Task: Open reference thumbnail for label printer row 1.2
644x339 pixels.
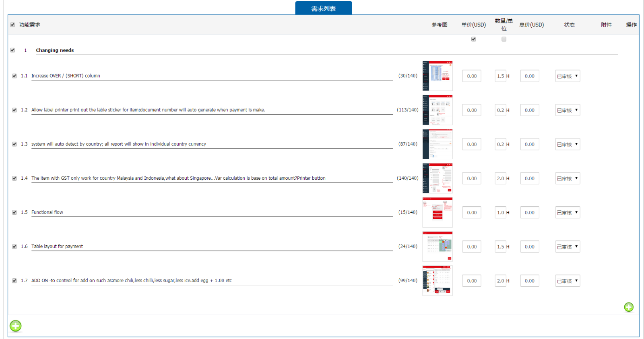Action: click(437, 110)
